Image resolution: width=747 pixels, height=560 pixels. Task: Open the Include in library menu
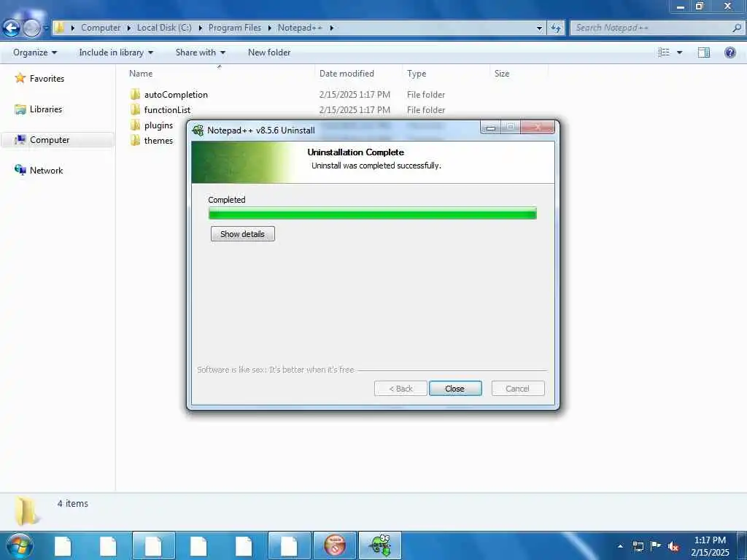pyautogui.click(x=116, y=52)
